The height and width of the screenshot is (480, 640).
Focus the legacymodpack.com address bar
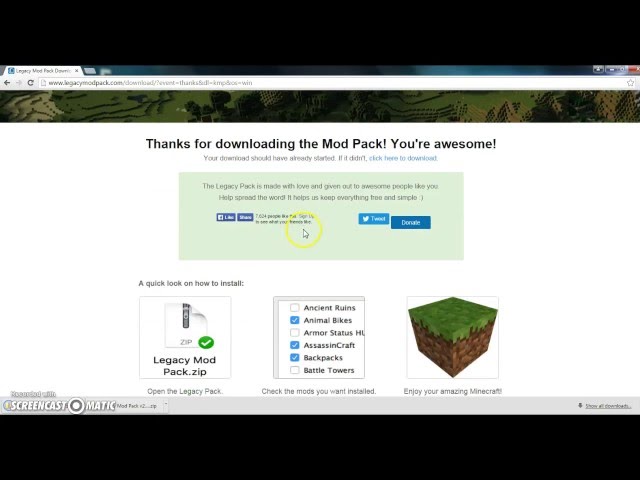tap(335, 83)
